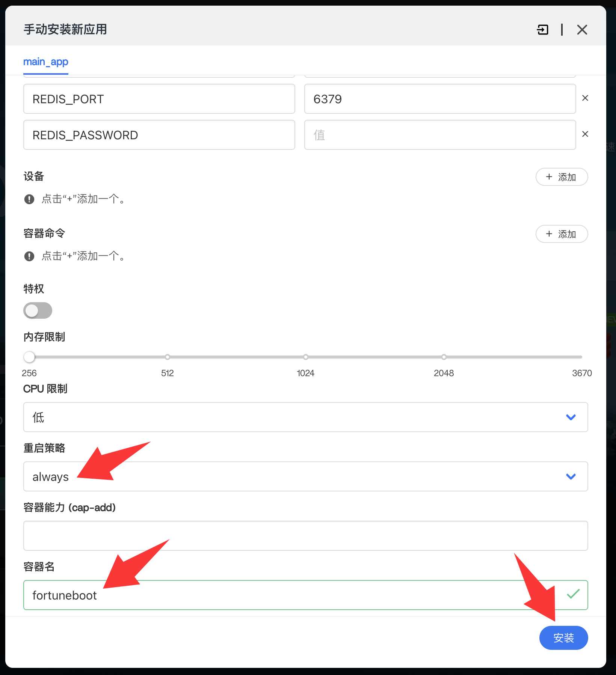Click the REDIS_PORT value field 6379
The height and width of the screenshot is (675, 616).
pyautogui.click(x=439, y=99)
